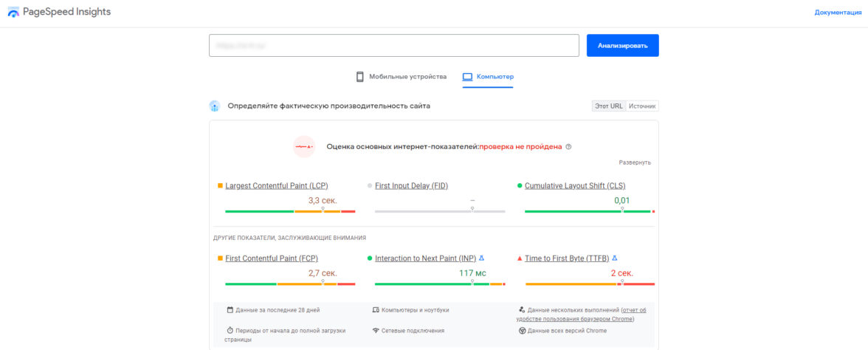Screen dimensions: 868x350
Task: Click the flask icon next to TTFB
Action: tap(615, 258)
